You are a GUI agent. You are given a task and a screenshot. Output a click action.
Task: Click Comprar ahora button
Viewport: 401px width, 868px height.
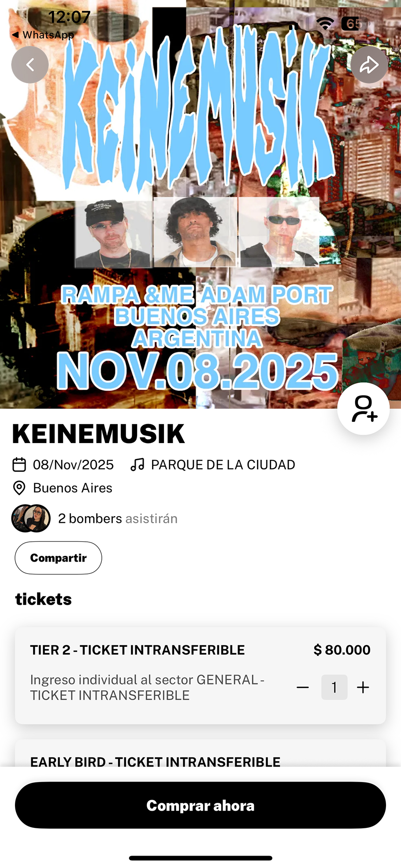click(200, 805)
